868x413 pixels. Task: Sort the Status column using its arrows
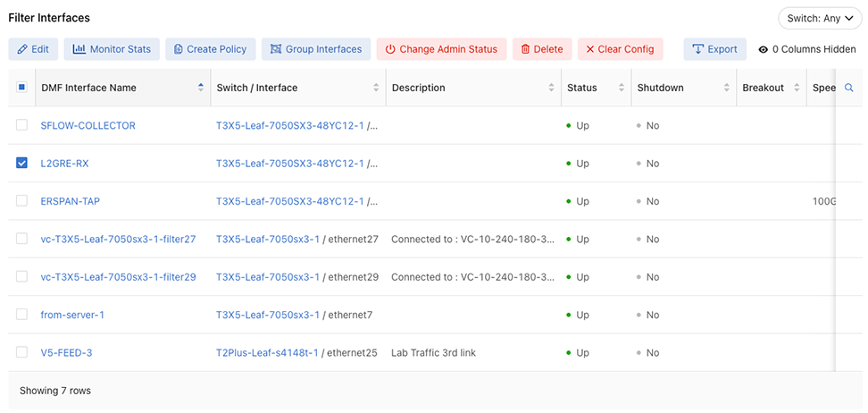pyautogui.click(x=619, y=88)
